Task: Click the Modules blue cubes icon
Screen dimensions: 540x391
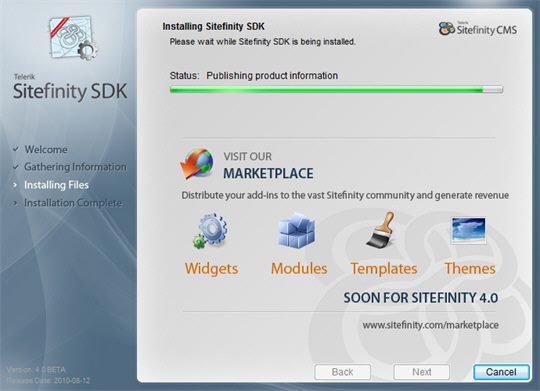Action: click(297, 230)
